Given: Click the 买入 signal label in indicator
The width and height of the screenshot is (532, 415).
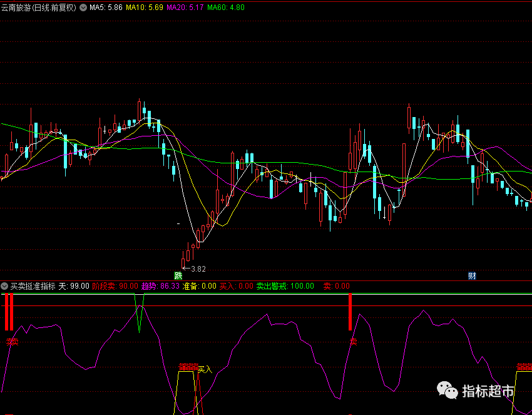Looking at the screenshot, I should [205, 369].
